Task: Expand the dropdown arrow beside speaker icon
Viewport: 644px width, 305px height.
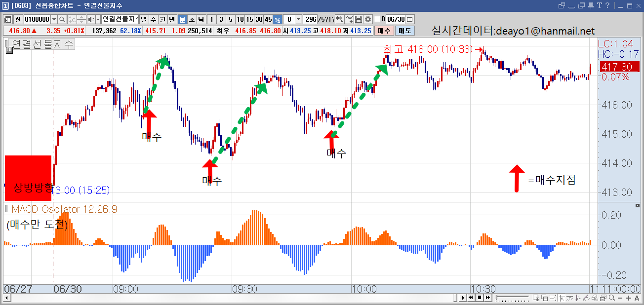Action: pyautogui.click(x=98, y=19)
